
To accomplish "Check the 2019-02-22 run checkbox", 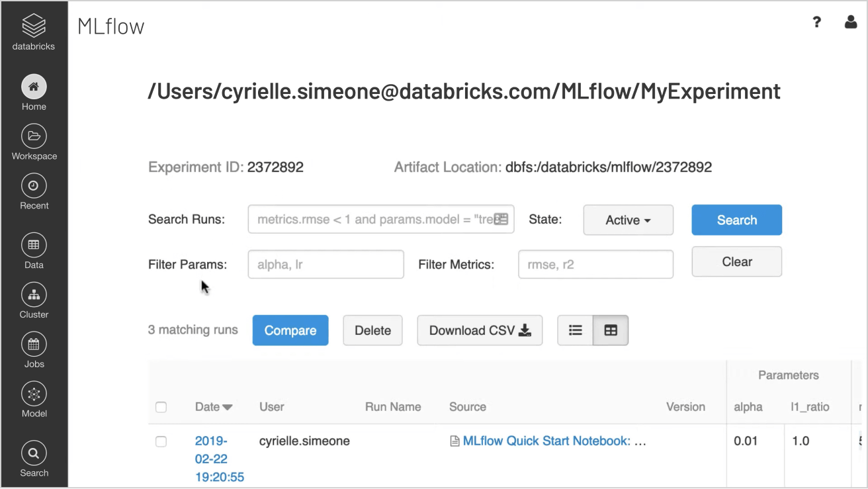I will pyautogui.click(x=161, y=441).
